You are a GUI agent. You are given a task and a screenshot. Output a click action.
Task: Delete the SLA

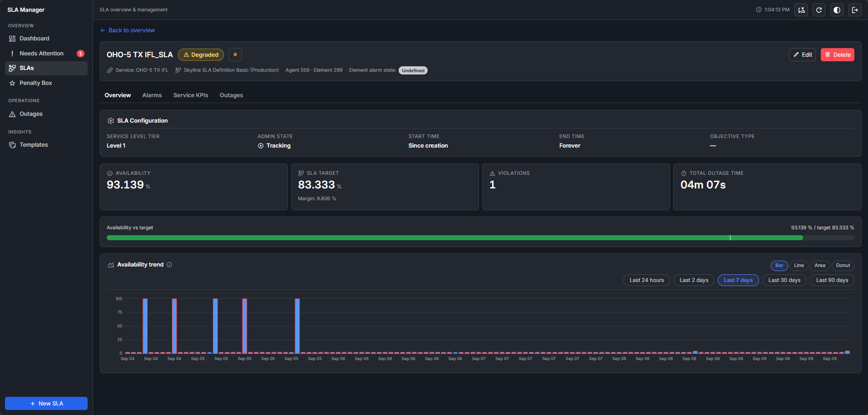point(837,55)
